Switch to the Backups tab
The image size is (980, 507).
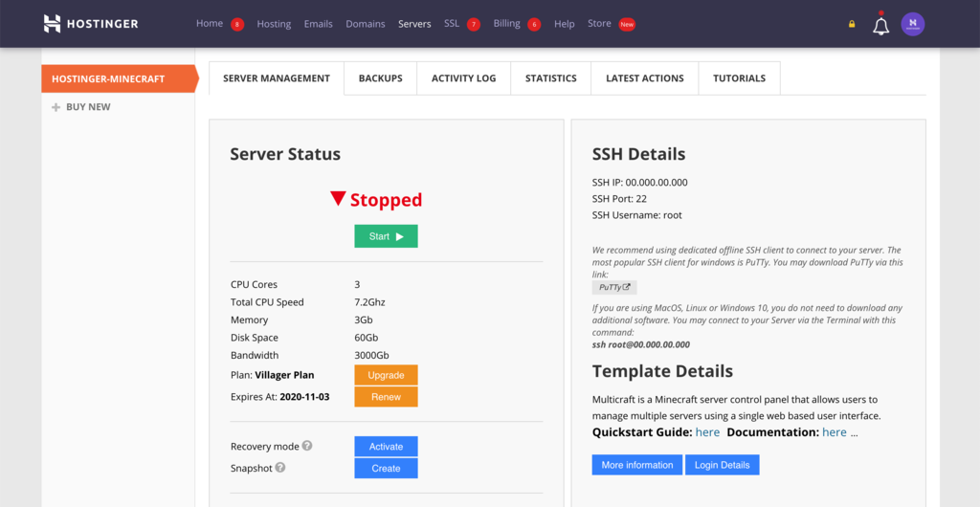pos(381,78)
